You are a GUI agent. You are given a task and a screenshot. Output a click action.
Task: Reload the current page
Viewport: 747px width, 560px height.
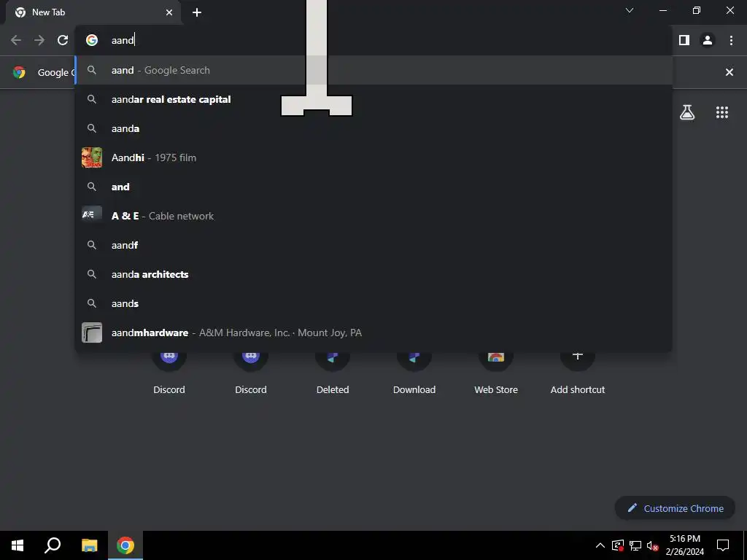(63, 40)
